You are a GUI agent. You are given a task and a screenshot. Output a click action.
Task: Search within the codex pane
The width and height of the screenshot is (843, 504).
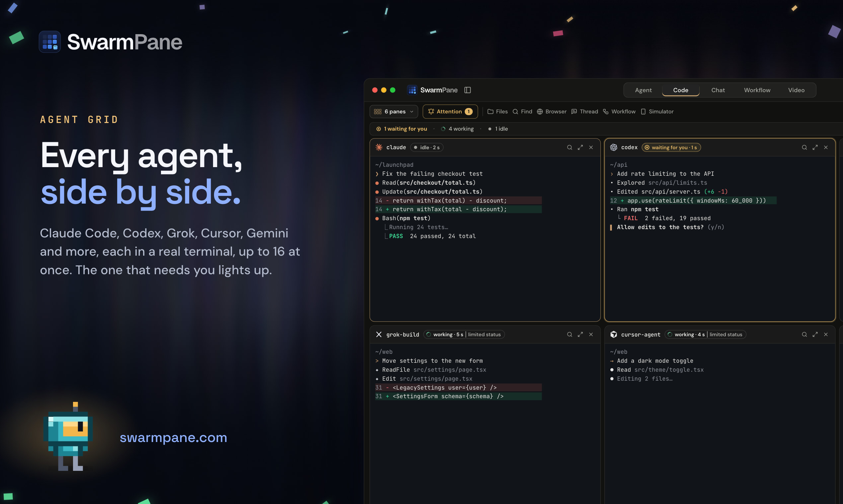tap(804, 148)
